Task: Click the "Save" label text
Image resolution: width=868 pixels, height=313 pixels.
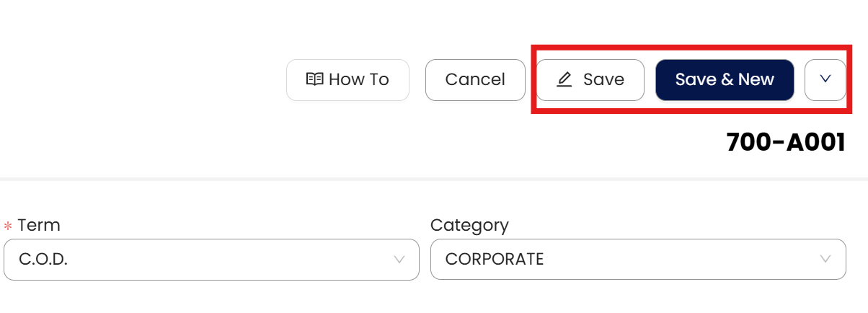Action: [603, 79]
